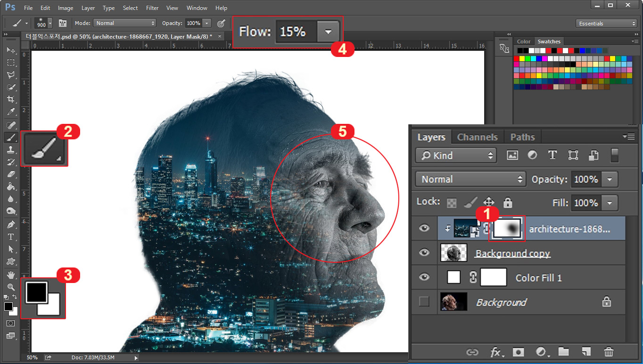
Task: Select the Hand tool
Action: (x=11, y=275)
